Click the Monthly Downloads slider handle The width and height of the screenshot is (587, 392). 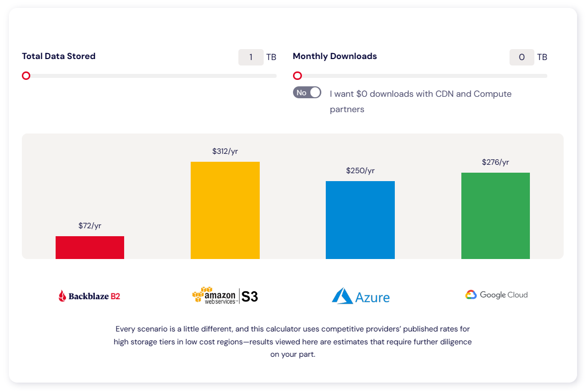click(297, 76)
